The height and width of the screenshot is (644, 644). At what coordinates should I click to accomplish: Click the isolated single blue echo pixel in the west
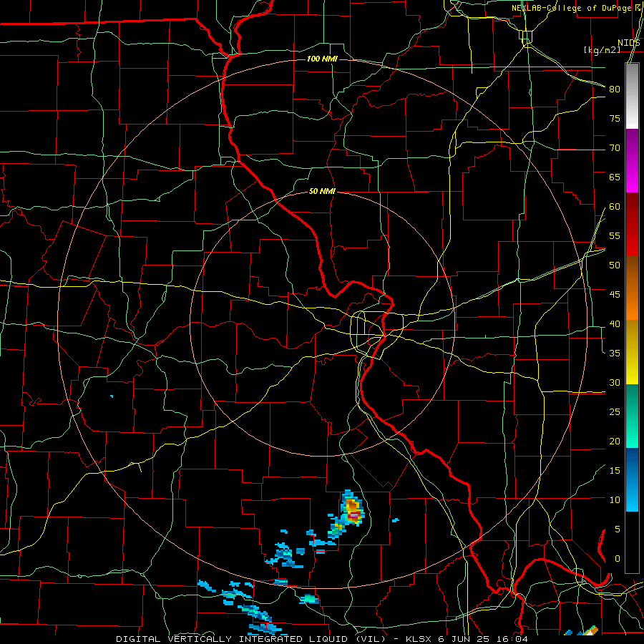pyautogui.click(x=112, y=396)
